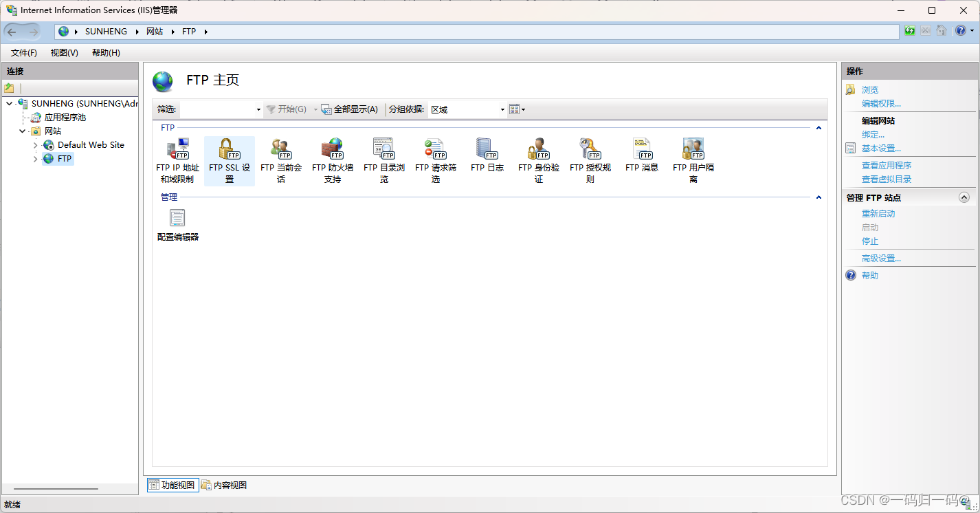The height and width of the screenshot is (513, 980).
Task: Open FTP messages (消息) icon
Action: 642,155
